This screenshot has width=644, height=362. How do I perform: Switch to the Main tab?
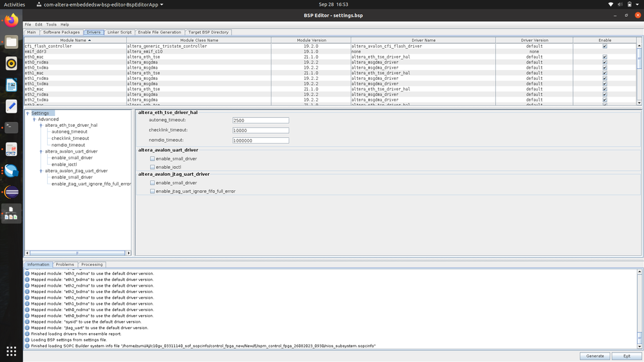[x=32, y=32]
